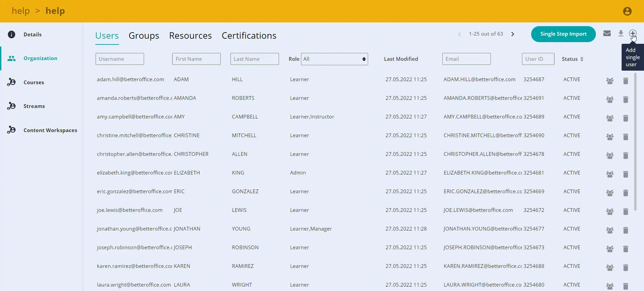Open the user account profile icon
The width and height of the screenshot is (644, 291).
(x=627, y=11)
